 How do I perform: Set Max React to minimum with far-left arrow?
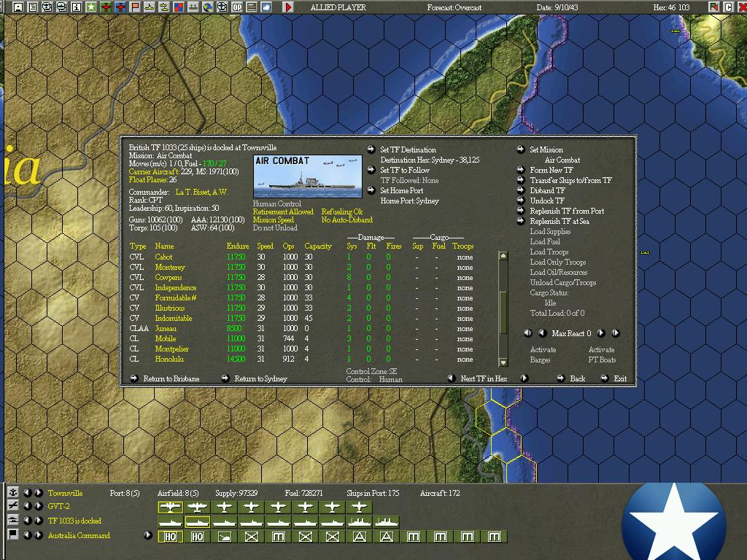pyautogui.click(x=528, y=332)
